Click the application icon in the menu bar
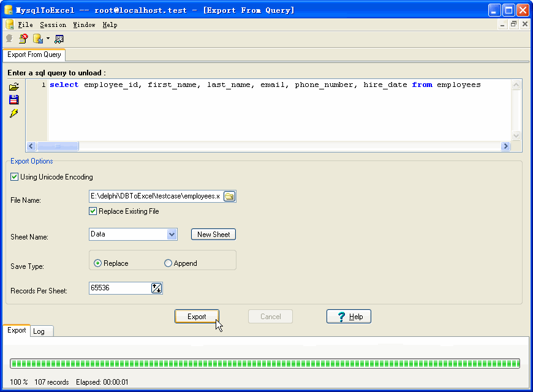The image size is (533, 392). coord(10,24)
